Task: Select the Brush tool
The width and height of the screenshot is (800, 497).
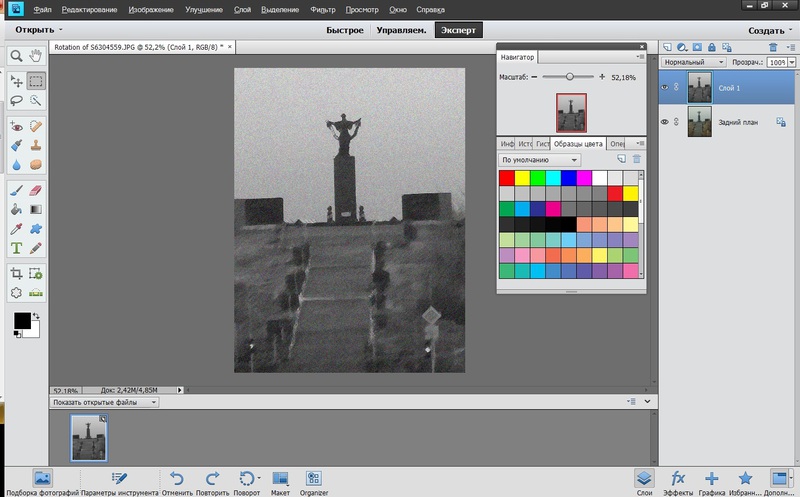Action: point(16,190)
